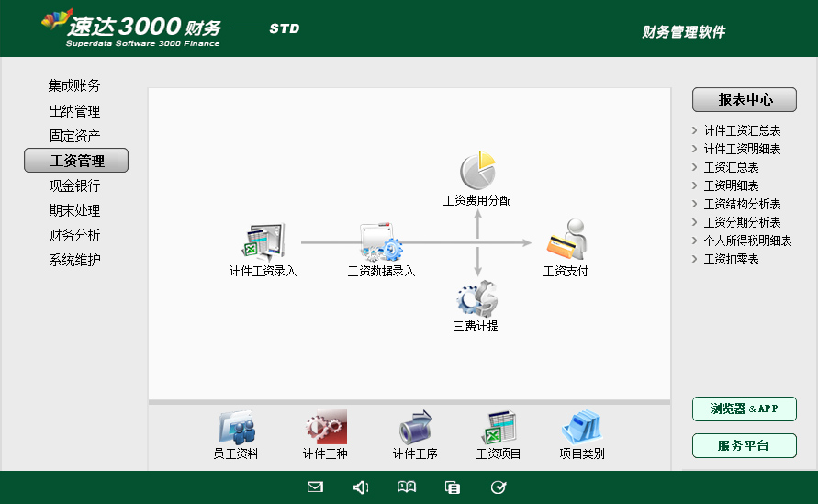Open the 个人所得税明细表 report link
Viewport: 818px width, 504px height.
click(747, 241)
